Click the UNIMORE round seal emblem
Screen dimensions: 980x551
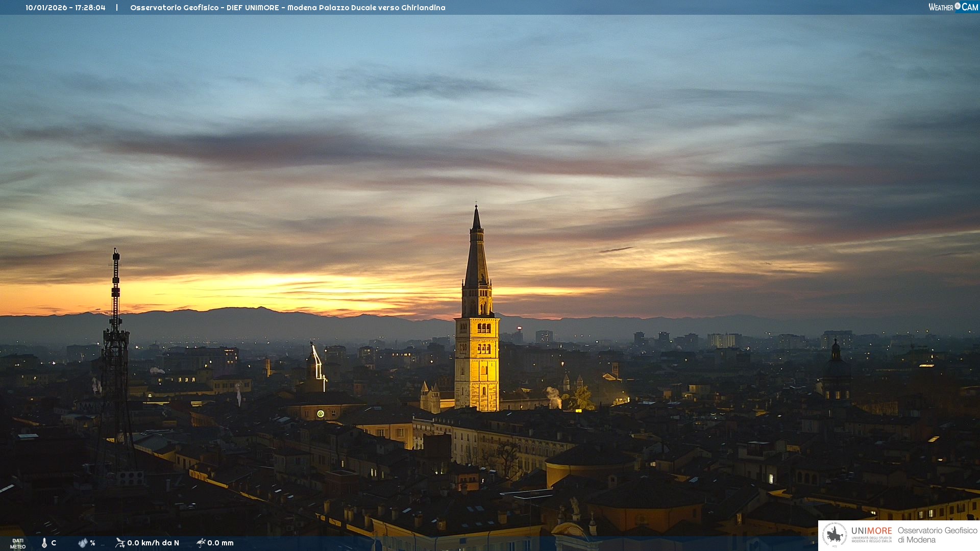835,535
